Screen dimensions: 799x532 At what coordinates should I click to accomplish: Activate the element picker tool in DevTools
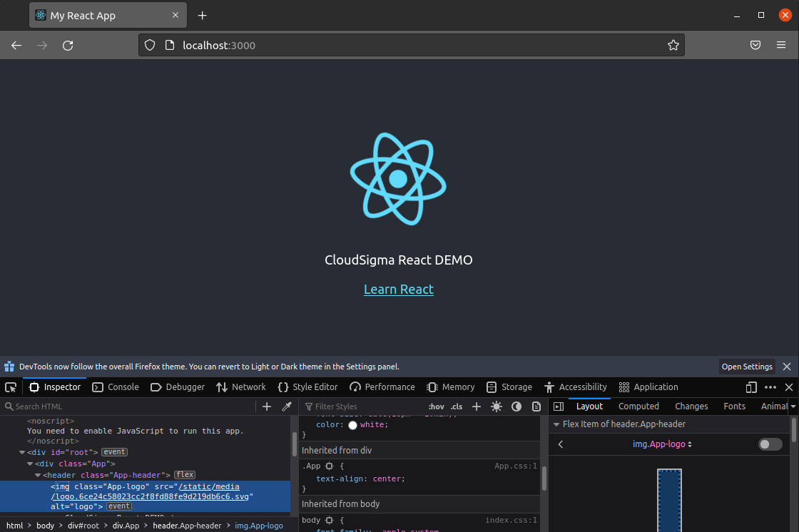click(11, 387)
